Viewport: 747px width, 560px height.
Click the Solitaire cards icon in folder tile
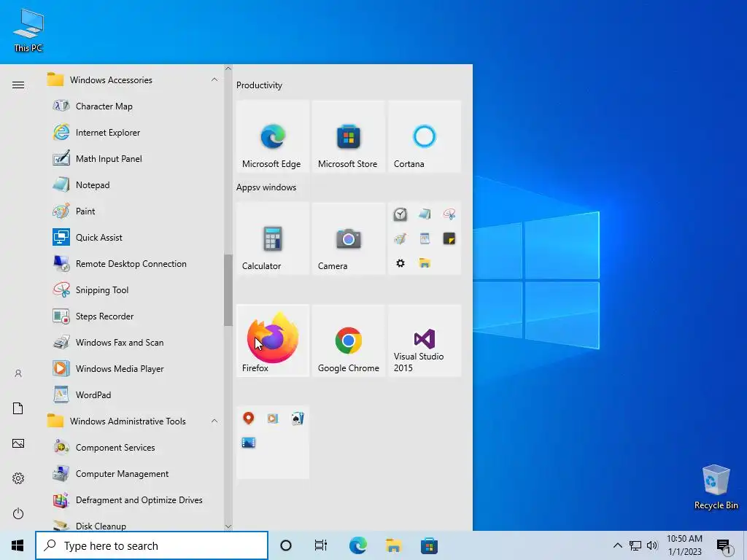tap(298, 418)
